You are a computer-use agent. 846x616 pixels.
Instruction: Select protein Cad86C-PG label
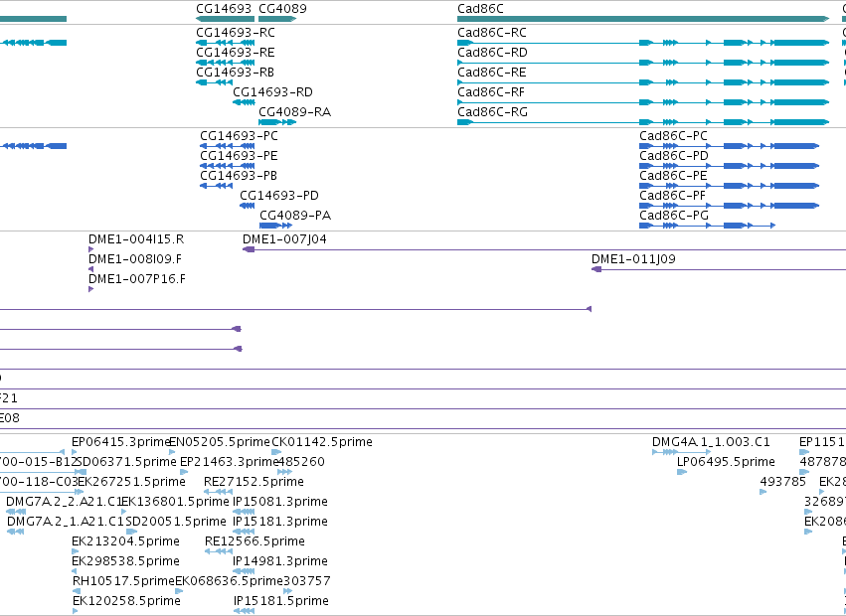pos(674,216)
